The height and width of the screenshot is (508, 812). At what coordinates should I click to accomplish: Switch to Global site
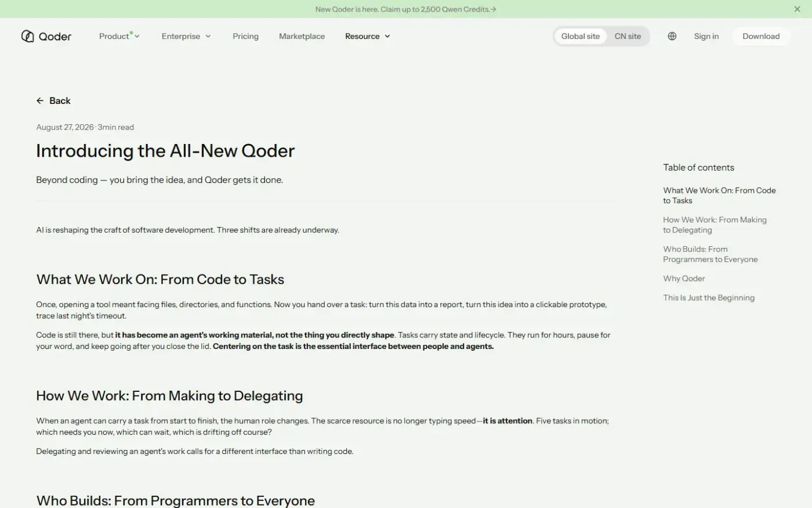581,36
